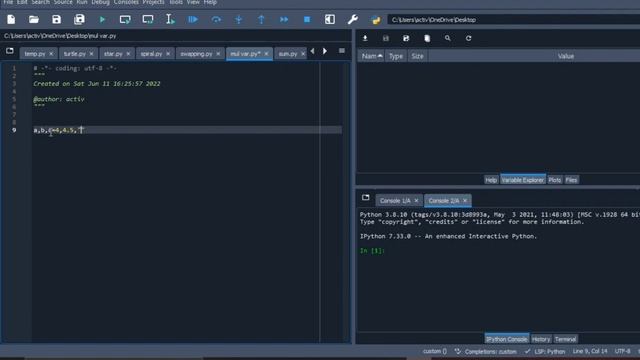Click the UTF-8 encoding status entry

click(622, 351)
